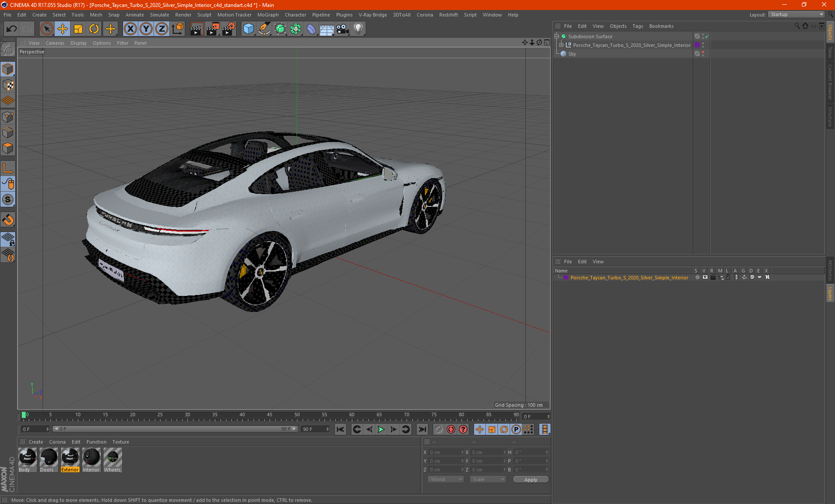Toggle Y axis lock
This screenshot has width=835, height=504.
[x=146, y=29]
